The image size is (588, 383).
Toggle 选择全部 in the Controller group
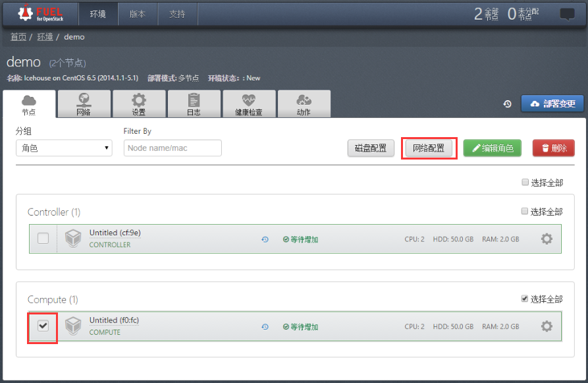coord(525,211)
